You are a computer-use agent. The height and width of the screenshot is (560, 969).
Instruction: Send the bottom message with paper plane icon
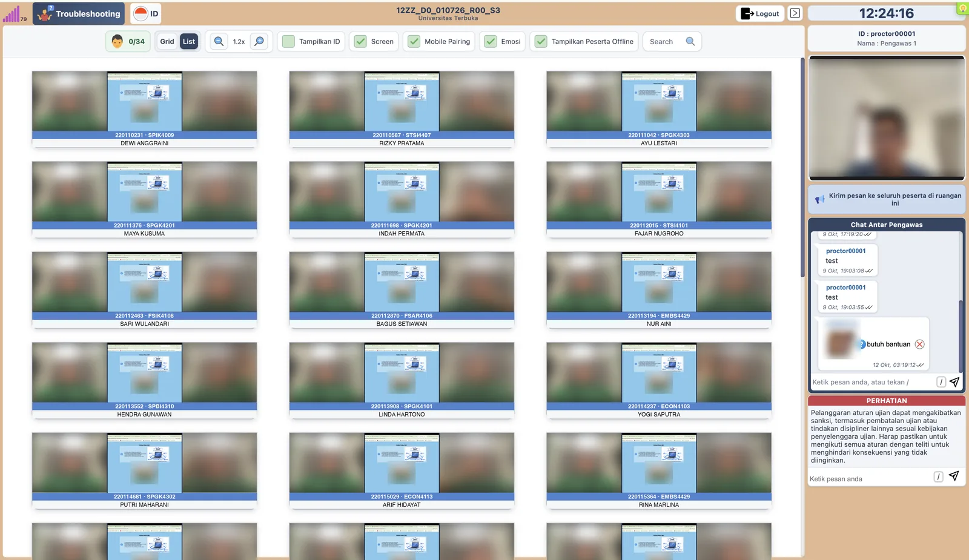tap(954, 476)
